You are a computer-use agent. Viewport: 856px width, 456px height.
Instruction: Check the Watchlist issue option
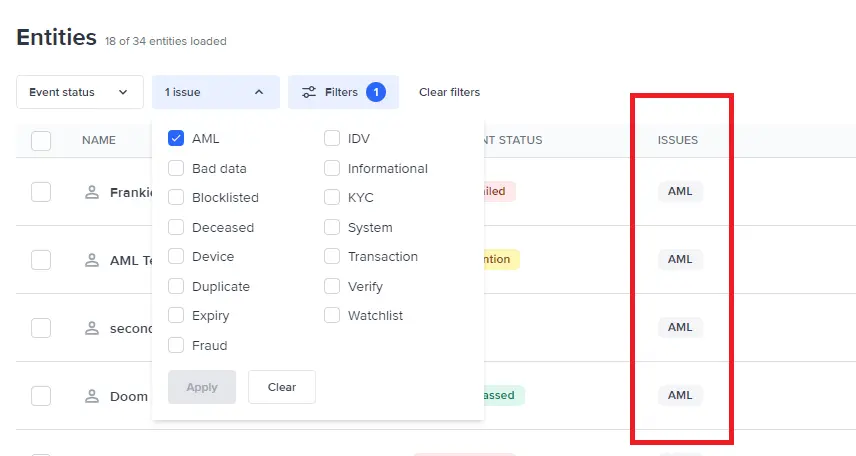pos(332,316)
